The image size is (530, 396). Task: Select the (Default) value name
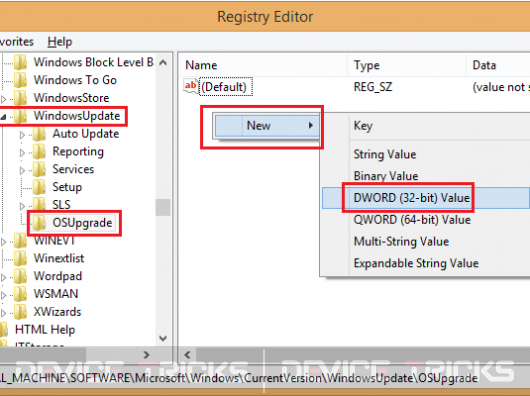(x=226, y=87)
